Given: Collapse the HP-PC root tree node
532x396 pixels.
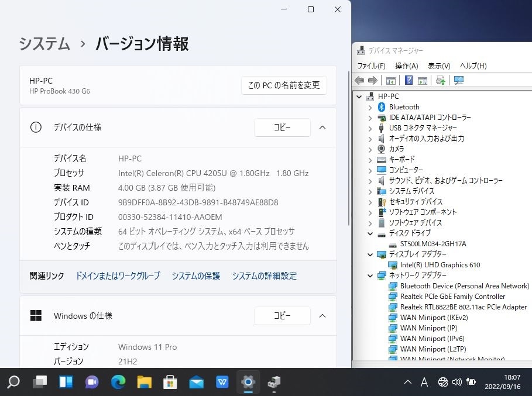Looking at the screenshot, I should pyautogui.click(x=359, y=97).
